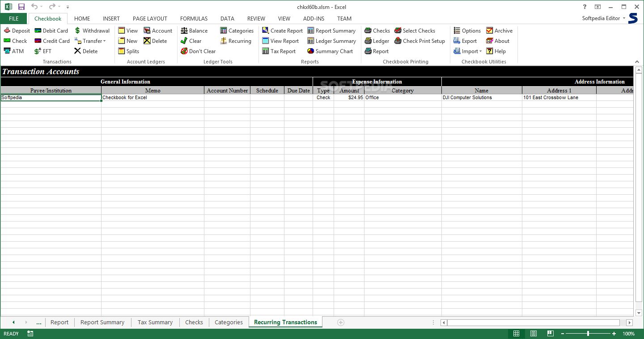
Task: Click the zoom slider handle
Action: [x=588, y=334]
